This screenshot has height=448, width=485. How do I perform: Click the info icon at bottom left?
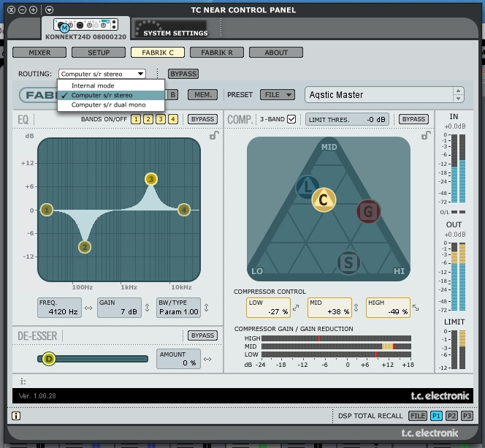(x=16, y=416)
